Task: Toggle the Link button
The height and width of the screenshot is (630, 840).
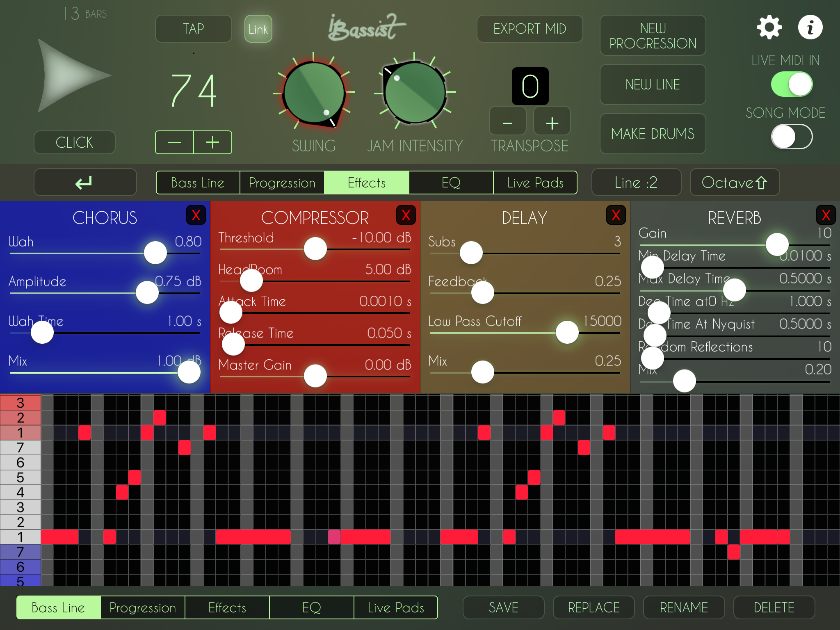Action: tap(258, 29)
